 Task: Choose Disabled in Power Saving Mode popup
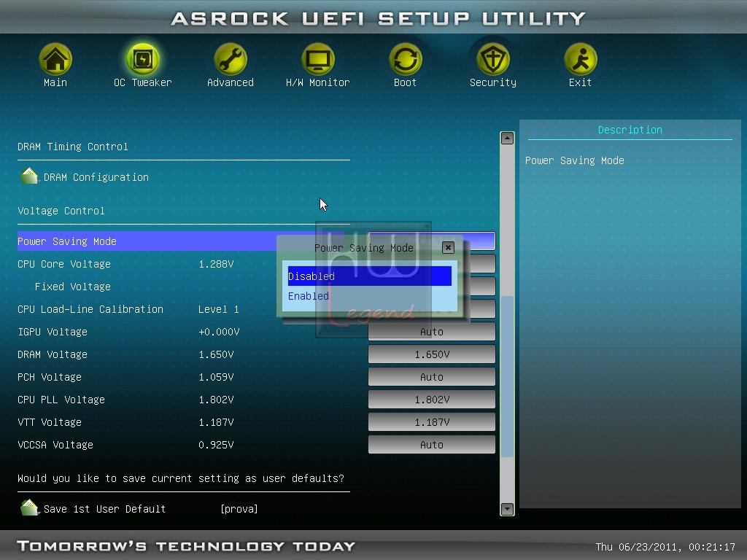point(369,276)
